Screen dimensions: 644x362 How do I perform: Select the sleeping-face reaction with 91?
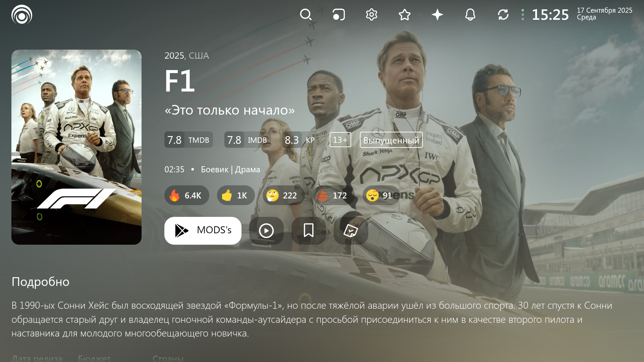click(x=381, y=195)
